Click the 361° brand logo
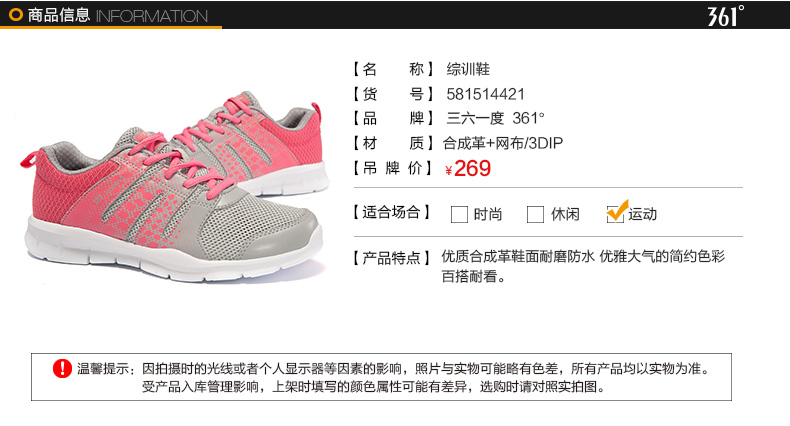790x426 pixels. point(726,16)
